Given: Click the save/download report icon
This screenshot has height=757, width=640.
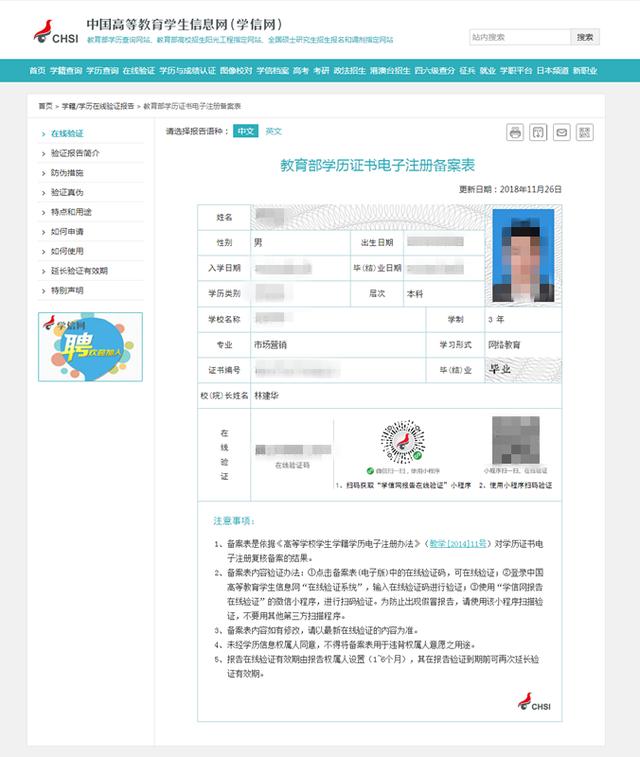Looking at the screenshot, I should (538, 132).
